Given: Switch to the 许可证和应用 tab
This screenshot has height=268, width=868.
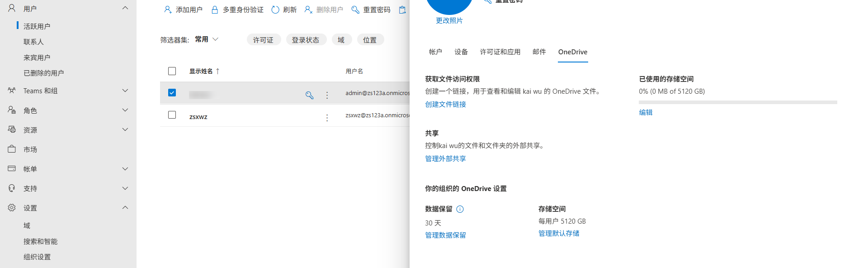Looking at the screenshot, I should [500, 52].
